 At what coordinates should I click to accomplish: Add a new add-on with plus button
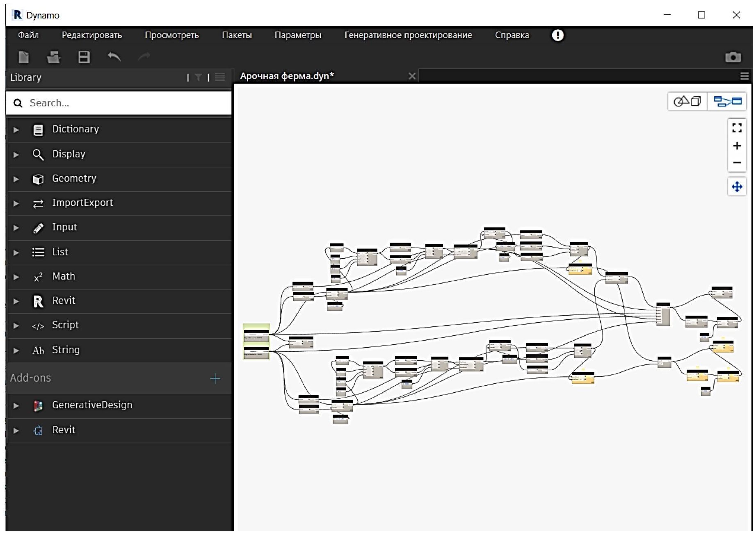pos(215,378)
